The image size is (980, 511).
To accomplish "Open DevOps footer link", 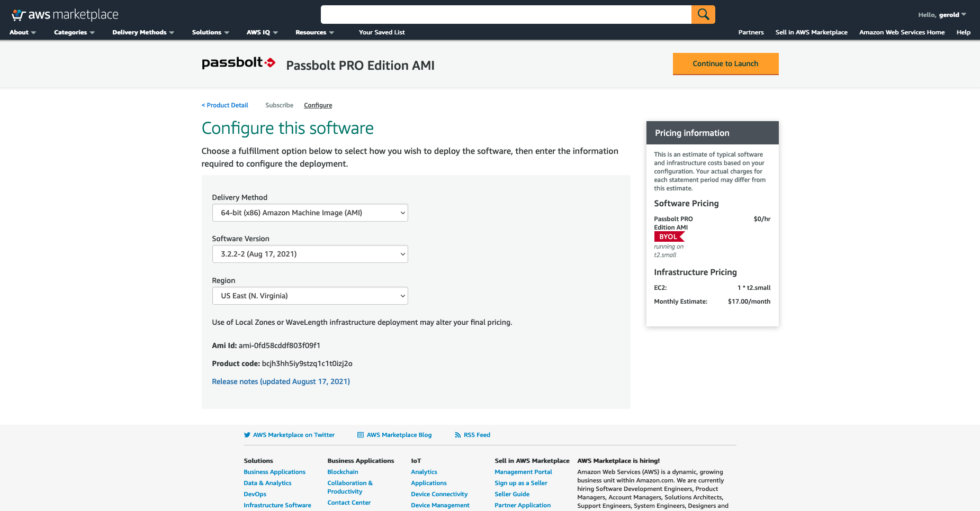I will (x=255, y=494).
